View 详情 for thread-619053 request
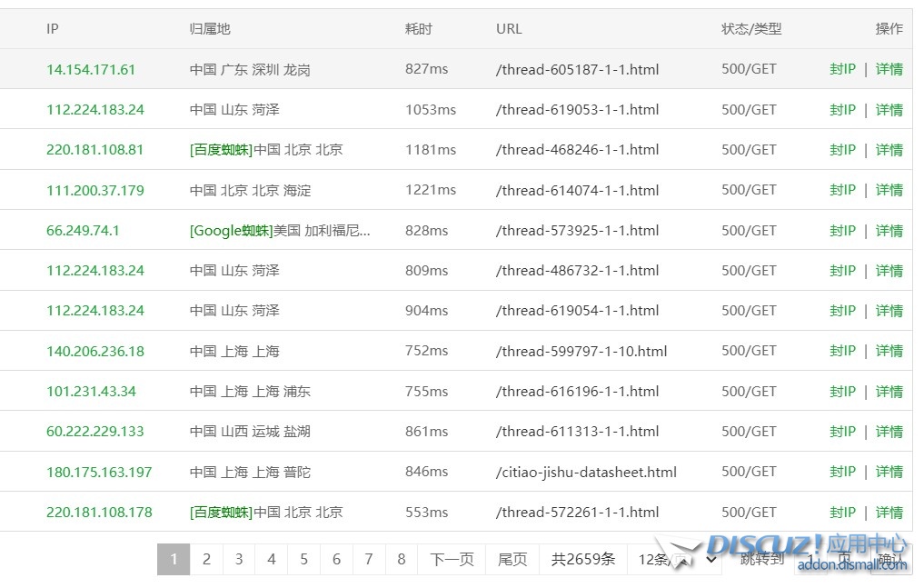The height and width of the screenshot is (588, 924). (889, 110)
